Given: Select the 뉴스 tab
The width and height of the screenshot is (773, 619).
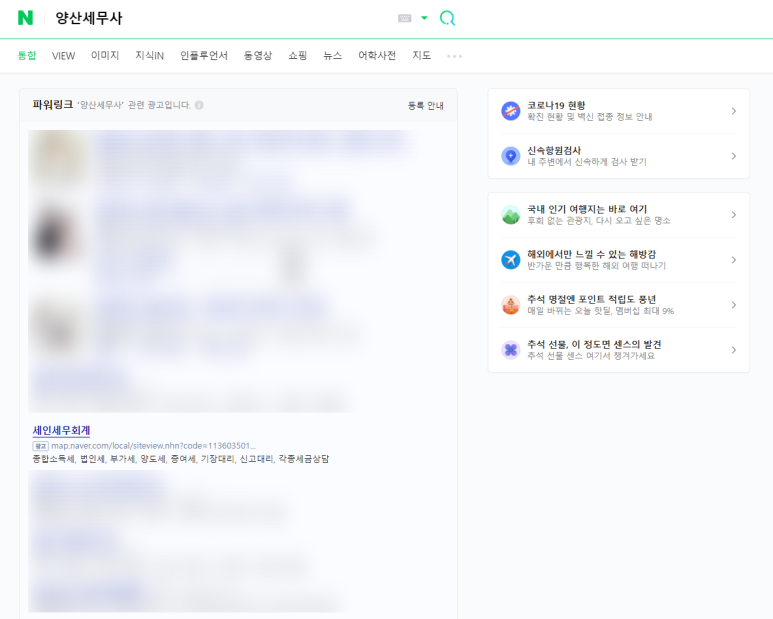Looking at the screenshot, I should coord(333,55).
